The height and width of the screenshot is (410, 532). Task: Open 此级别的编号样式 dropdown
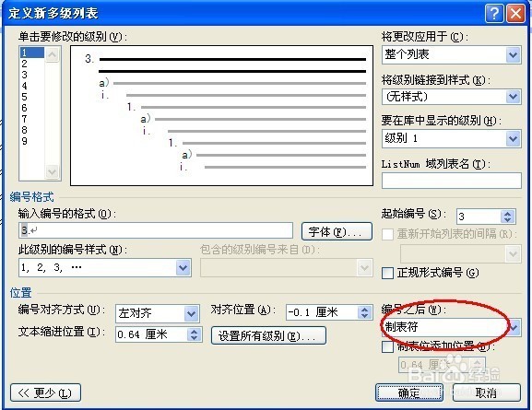(183, 268)
